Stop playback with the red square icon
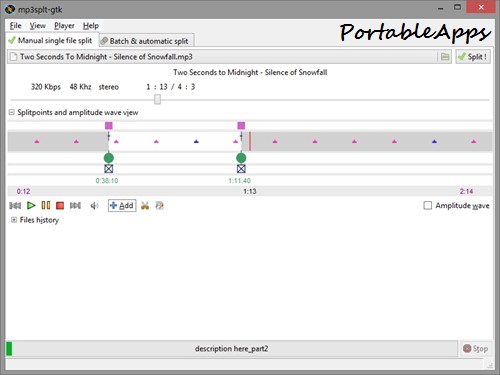Screen dimensions: 500x375 (x=60, y=205)
